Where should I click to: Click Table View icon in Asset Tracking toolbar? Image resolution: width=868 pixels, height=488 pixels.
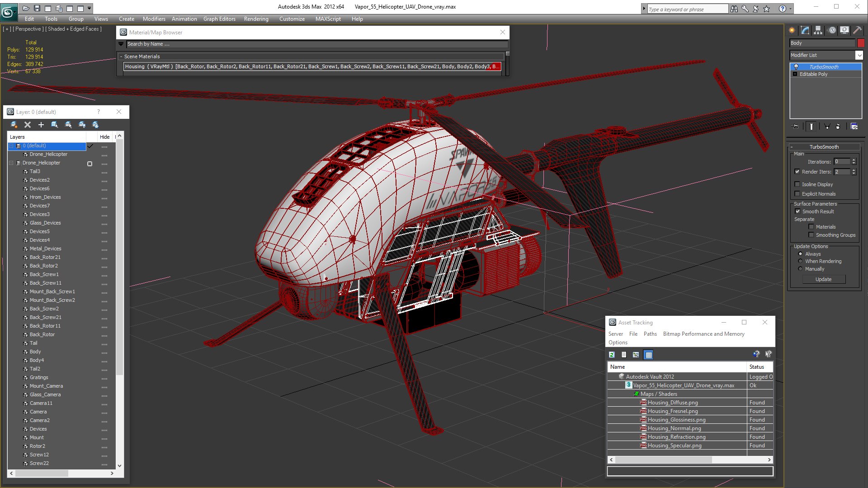click(x=649, y=355)
